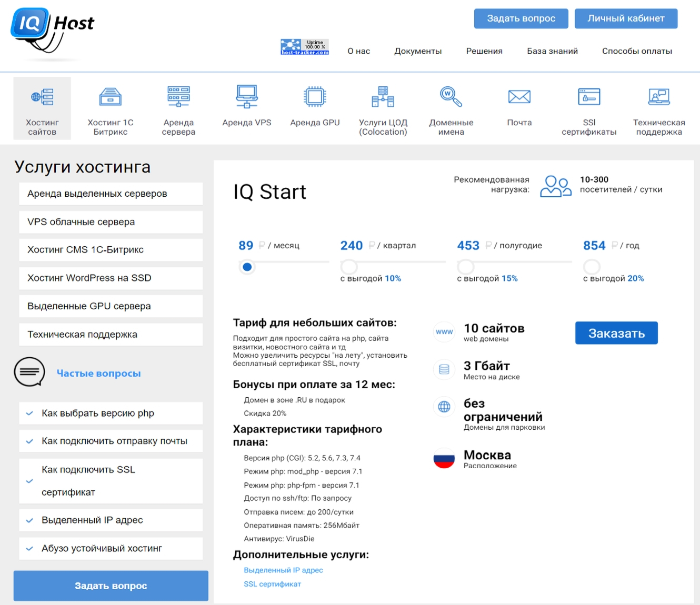Click the text Скидка 20%
The image size is (700, 605).
point(265,414)
